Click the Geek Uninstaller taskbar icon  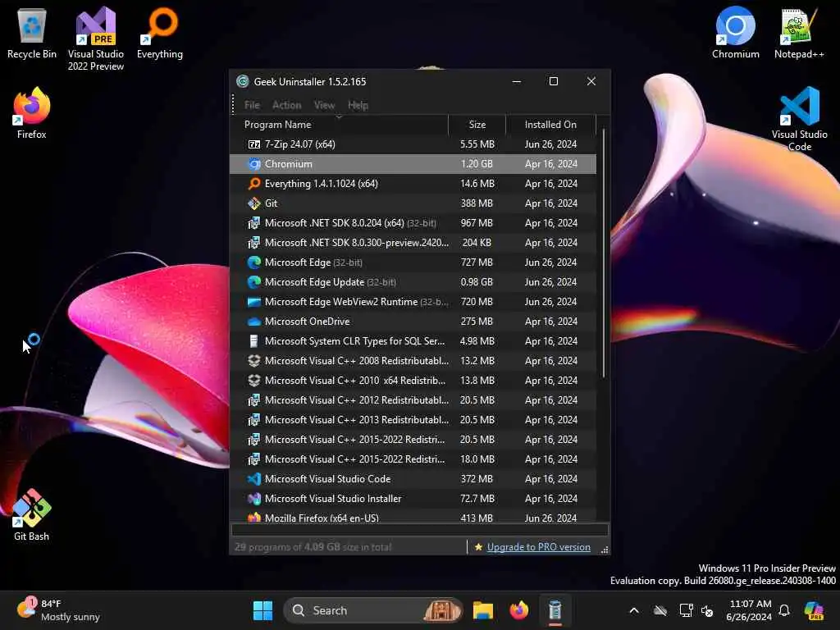(x=555, y=610)
